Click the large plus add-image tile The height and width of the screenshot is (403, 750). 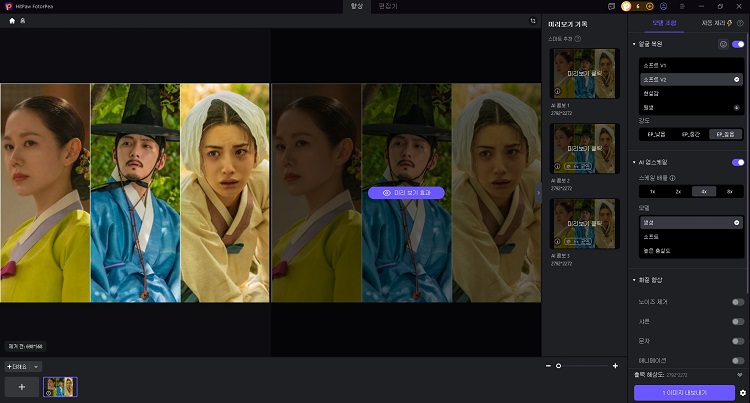(x=22, y=387)
